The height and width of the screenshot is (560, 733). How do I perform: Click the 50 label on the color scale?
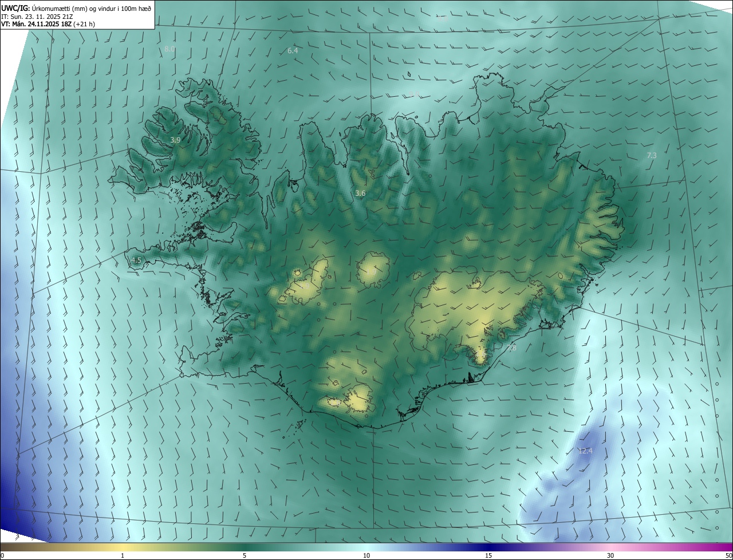tap(728, 555)
